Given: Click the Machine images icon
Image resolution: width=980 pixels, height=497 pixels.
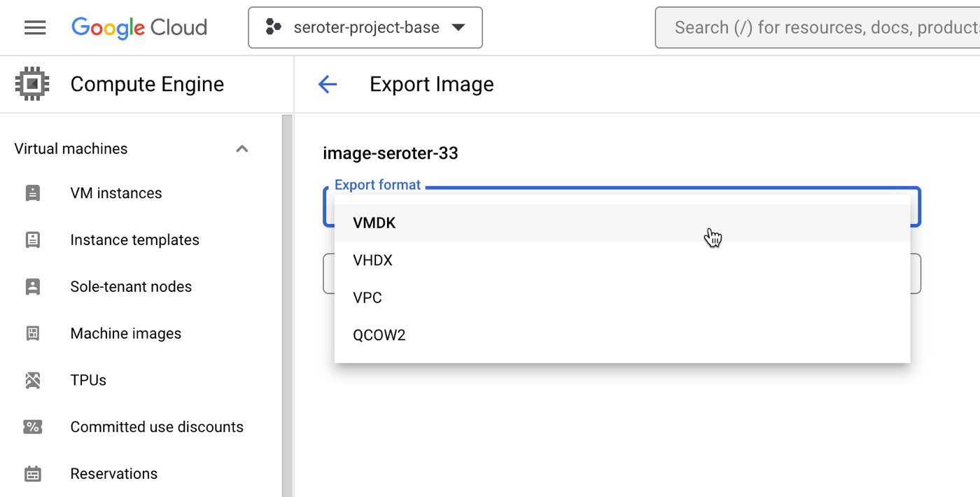Looking at the screenshot, I should coord(33,334).
